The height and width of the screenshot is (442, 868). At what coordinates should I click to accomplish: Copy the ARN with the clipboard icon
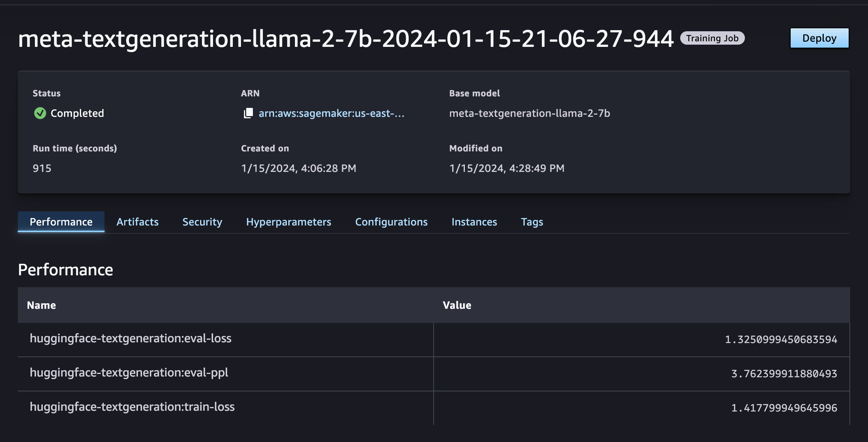click(248, 113)
